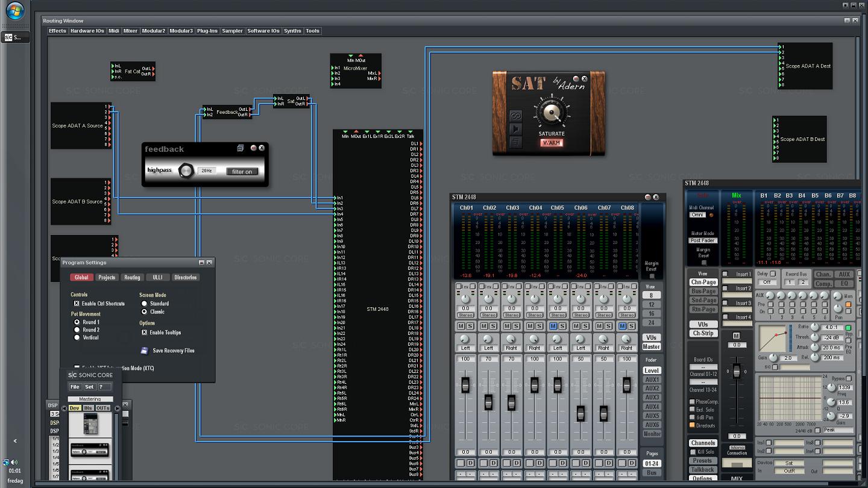Solo channel Ch01 in STM 2448
Screen dimensions: 868x488
coord(470,326)
